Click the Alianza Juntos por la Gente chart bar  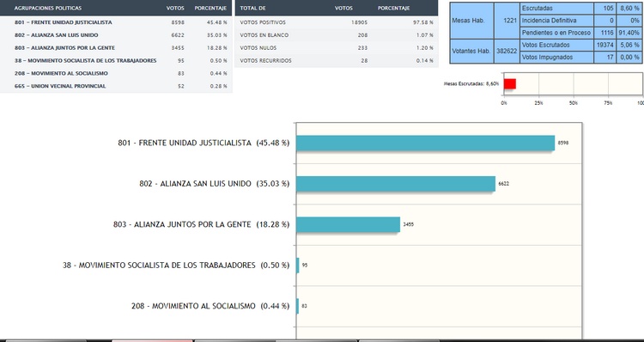coord(348,224)
